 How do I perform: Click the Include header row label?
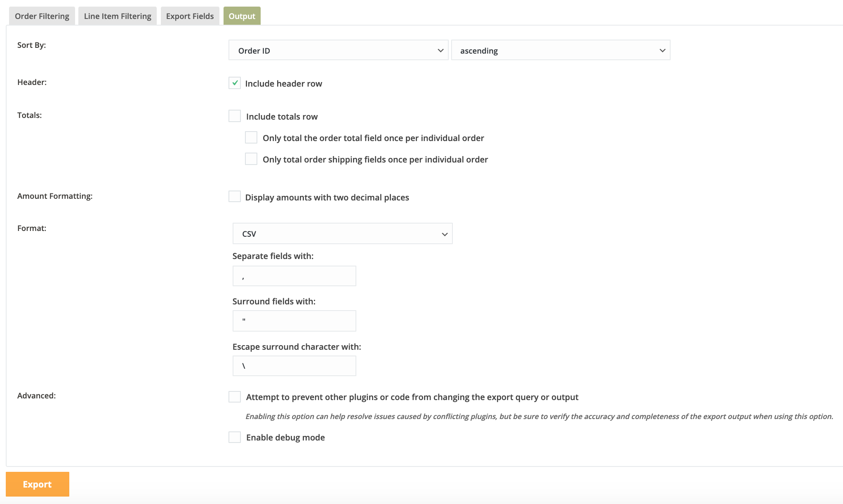(283, 84)
